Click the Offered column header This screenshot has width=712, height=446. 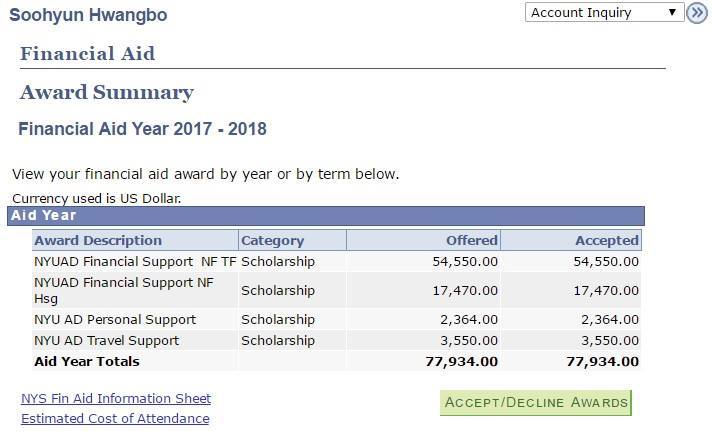click(x=471, y=240)
